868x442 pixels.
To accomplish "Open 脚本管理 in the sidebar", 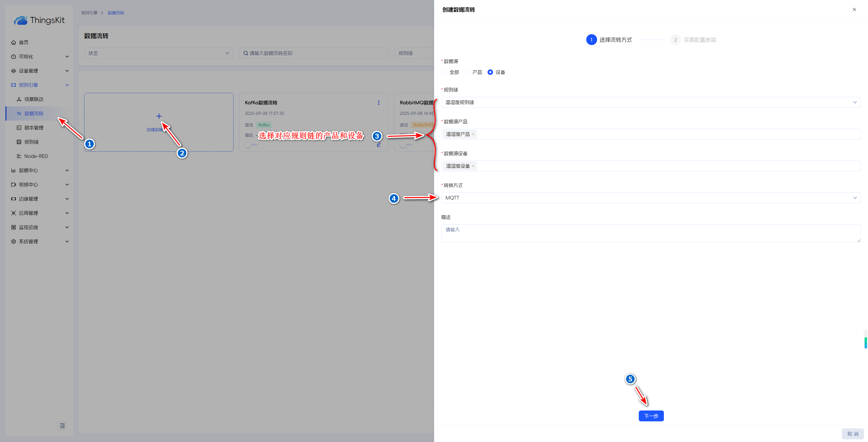I will [x=34, y=128].
